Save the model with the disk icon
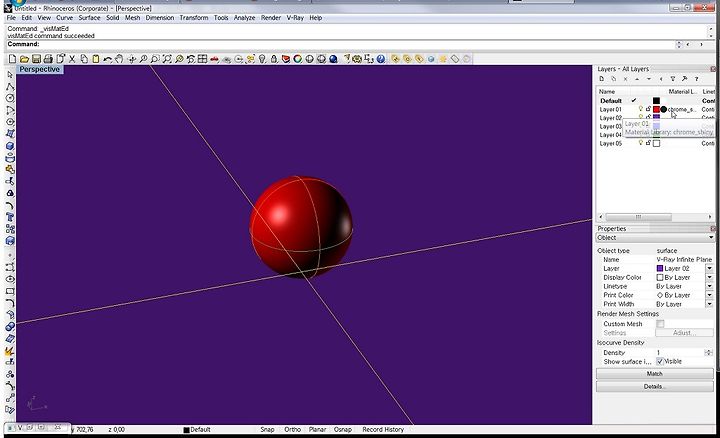Image resolution: width=720 pixels, height=438 pixels. pyautogui.click(x=36, y=59)
